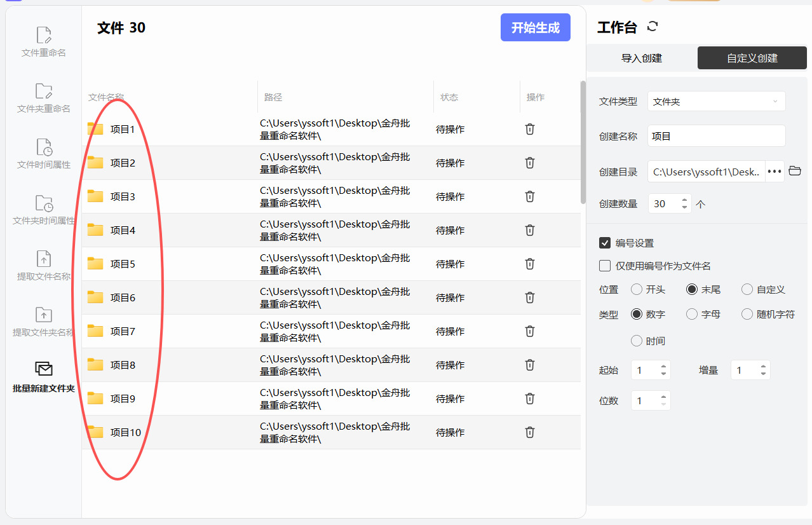Screen dimensions: 812x525
Task: Select the 自定义 position radio button
Action: pyautogui.click(x=747, y=289)
